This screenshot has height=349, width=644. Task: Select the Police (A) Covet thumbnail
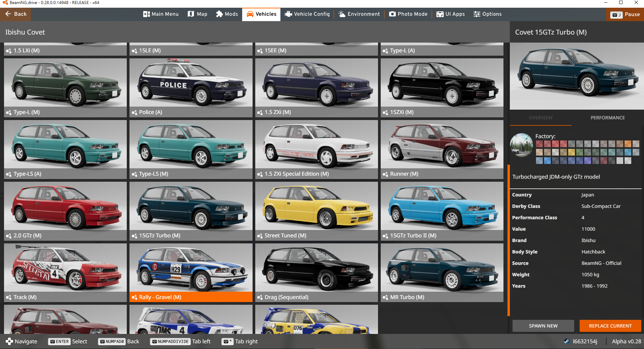click(x=191, y=88)
